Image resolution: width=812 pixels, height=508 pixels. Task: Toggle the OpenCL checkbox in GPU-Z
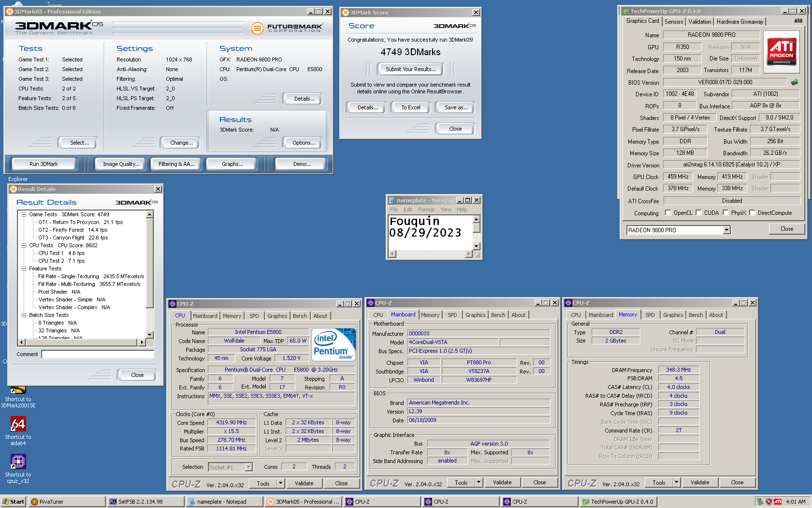click(x=668, y=213)
